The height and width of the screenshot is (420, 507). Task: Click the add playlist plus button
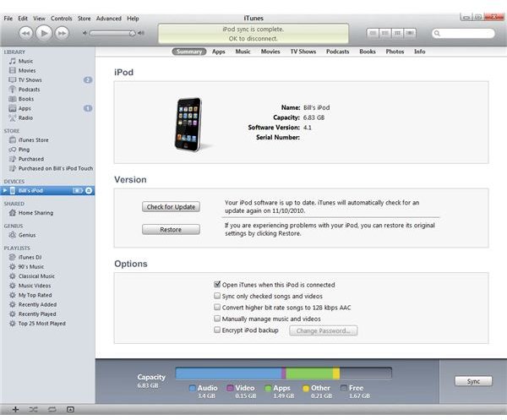point(15,410)
